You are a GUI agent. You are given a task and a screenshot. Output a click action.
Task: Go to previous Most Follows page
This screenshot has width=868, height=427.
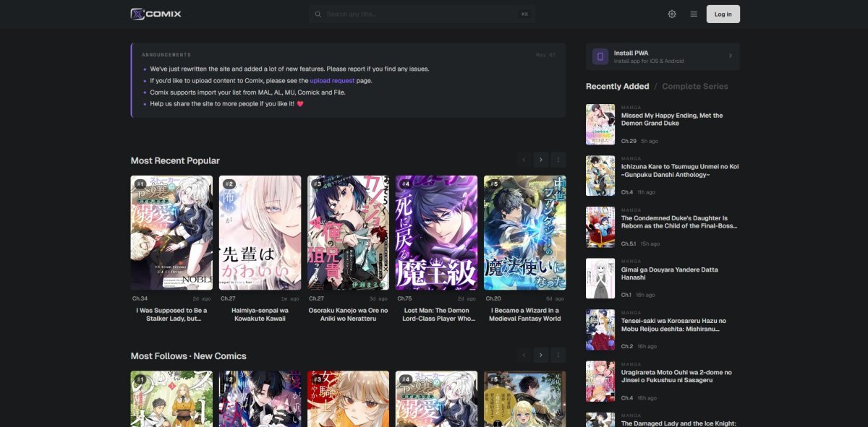click(x=523, y=355)
